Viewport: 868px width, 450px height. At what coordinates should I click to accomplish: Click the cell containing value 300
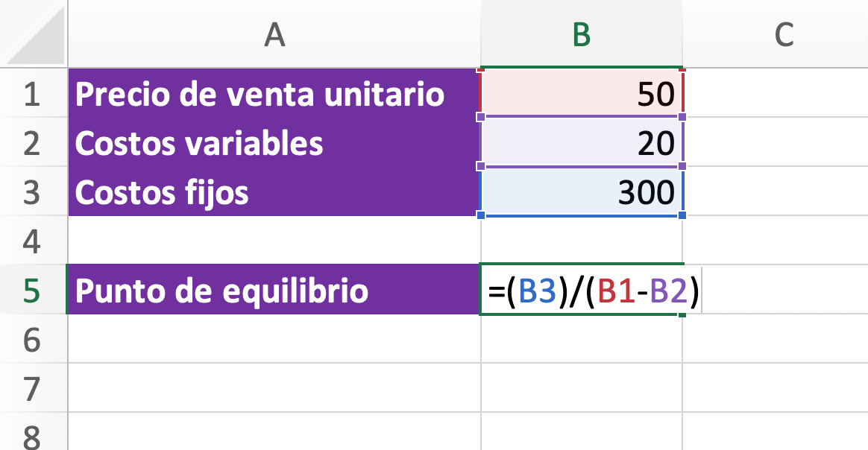(x=582, y=192)
